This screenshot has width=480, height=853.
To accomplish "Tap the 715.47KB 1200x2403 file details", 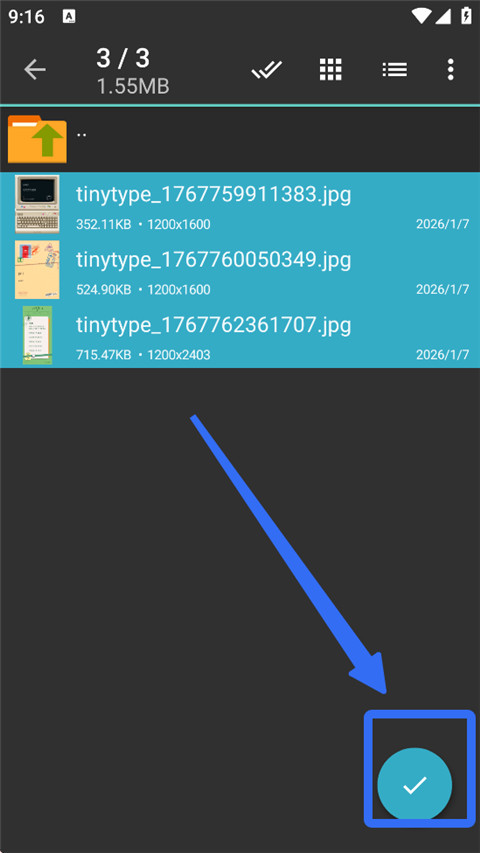I will coord(143,355).
